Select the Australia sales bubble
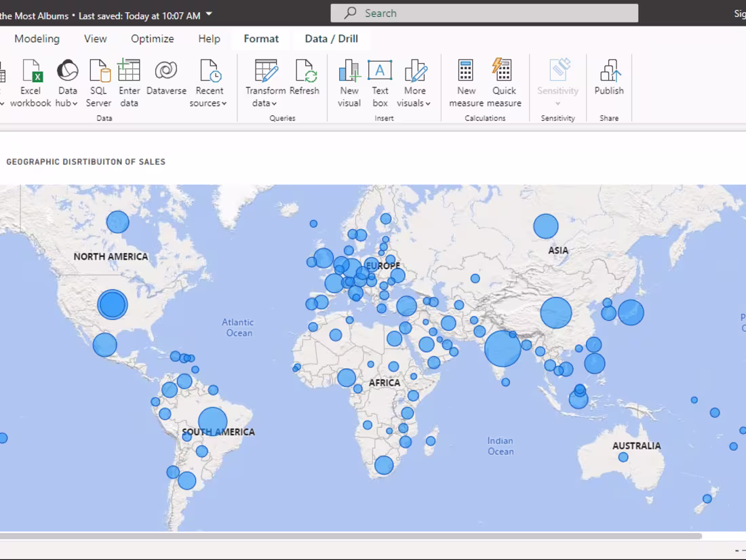Screen dimensions: 746x560 [x=623, y=457]
